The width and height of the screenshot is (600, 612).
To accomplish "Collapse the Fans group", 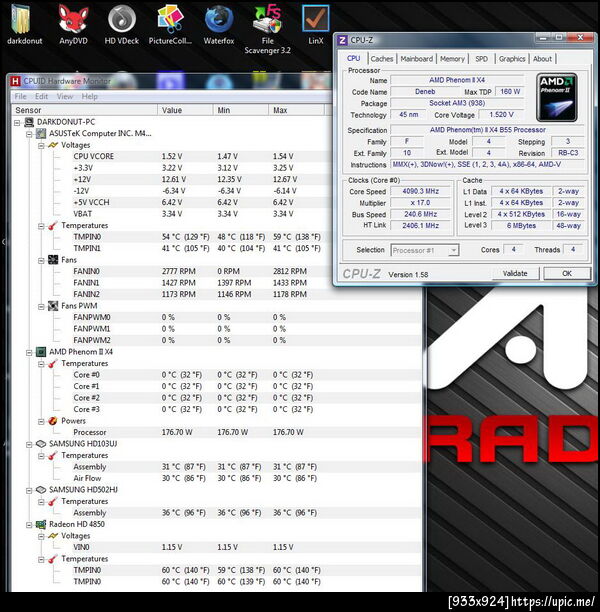I will coord(41,260).
